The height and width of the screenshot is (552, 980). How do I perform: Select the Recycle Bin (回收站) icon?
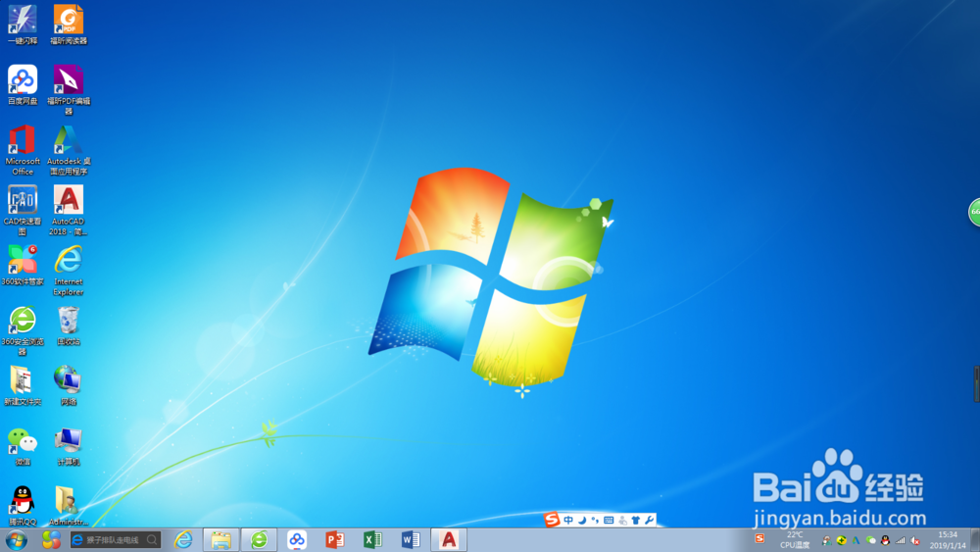(x=69, y=326)
